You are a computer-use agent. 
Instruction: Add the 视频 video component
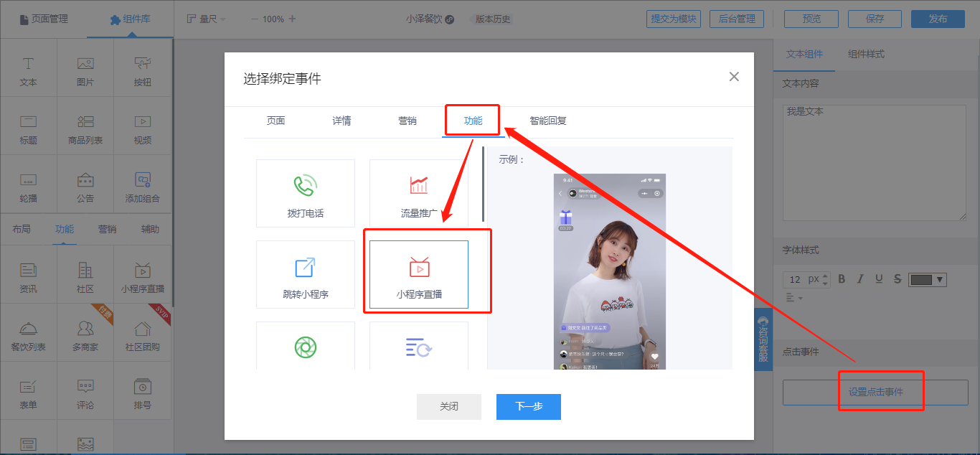tap(142, 128)
